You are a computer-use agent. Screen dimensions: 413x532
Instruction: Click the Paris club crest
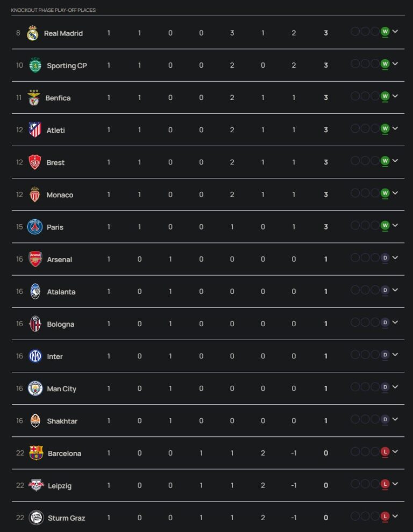pos(35,227)
